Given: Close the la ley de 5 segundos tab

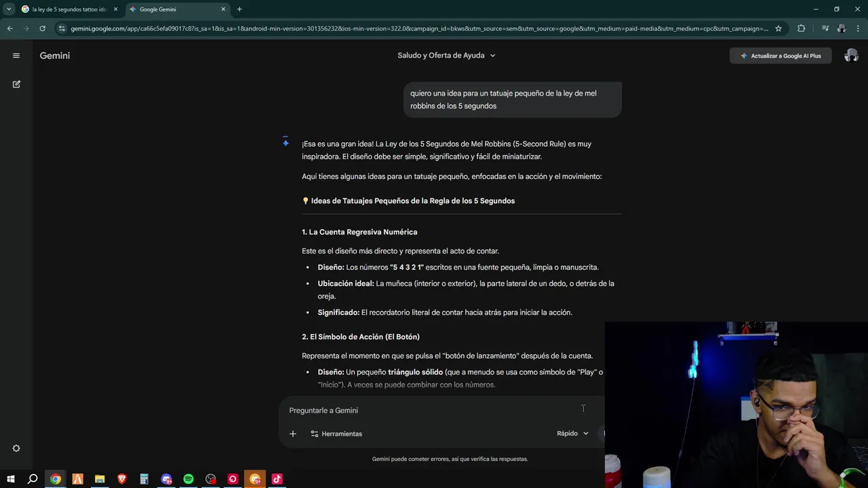Looking at the screenshot, I should pos(115,9).
